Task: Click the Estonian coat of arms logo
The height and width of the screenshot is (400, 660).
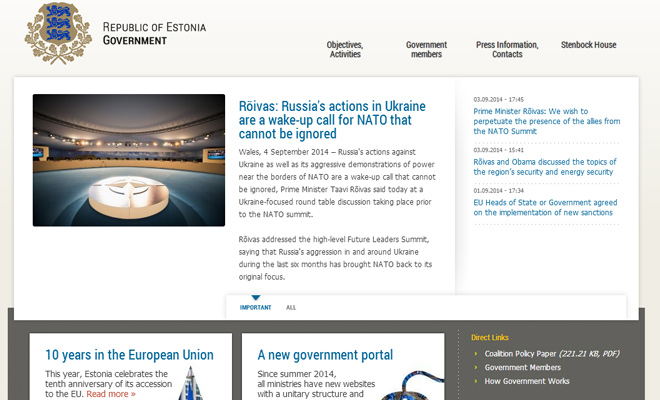Action: [58, 33]
